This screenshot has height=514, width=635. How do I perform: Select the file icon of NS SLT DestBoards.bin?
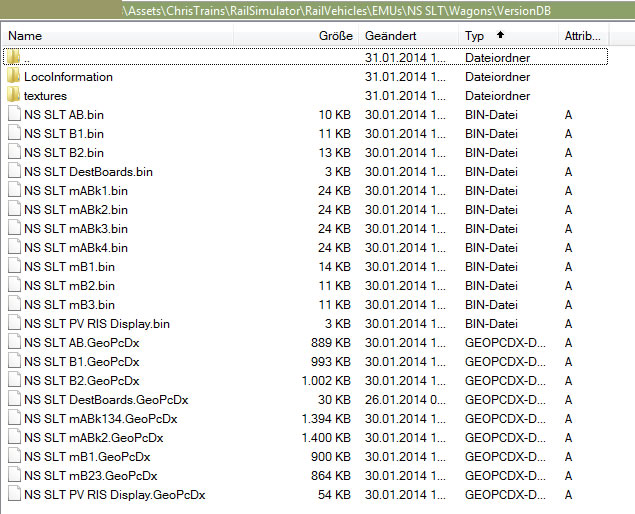click(14, 171)
